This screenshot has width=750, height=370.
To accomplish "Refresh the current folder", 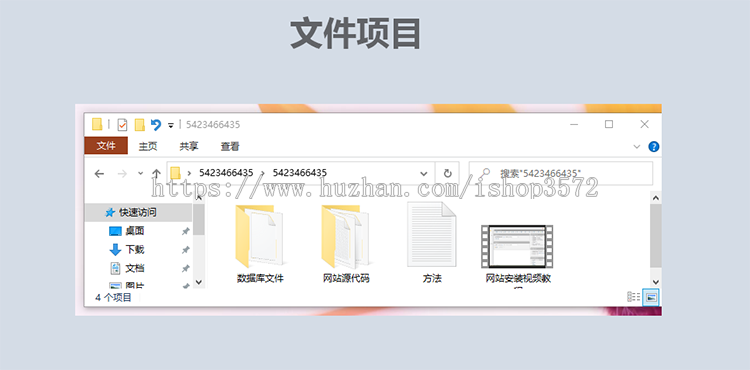I will (447, 173).
